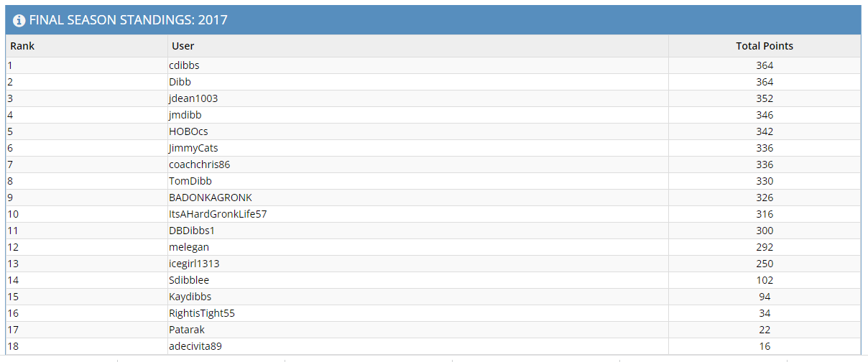
Task: Select user Dibb in second place
Action: (180, 82)
